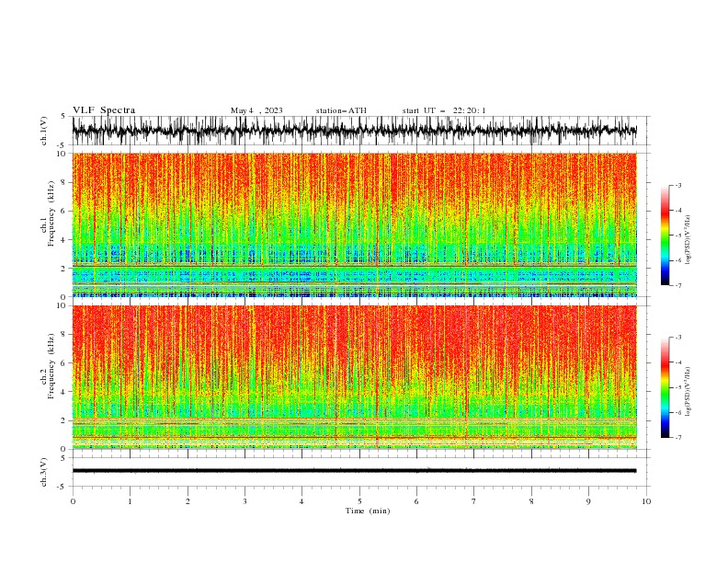Click time axis tick label "3"
This screenshot has width=728, height=563.
(245, 501)
